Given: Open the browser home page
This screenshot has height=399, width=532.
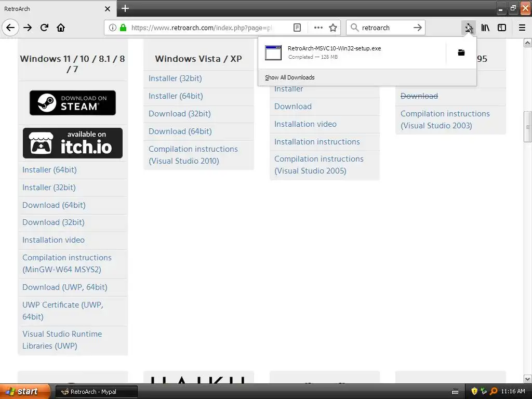Looking at the screenshot, I should tap(61, 28).
